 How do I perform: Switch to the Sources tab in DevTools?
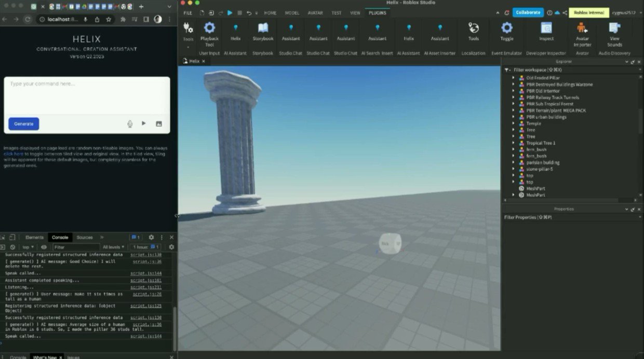point(84,237)
